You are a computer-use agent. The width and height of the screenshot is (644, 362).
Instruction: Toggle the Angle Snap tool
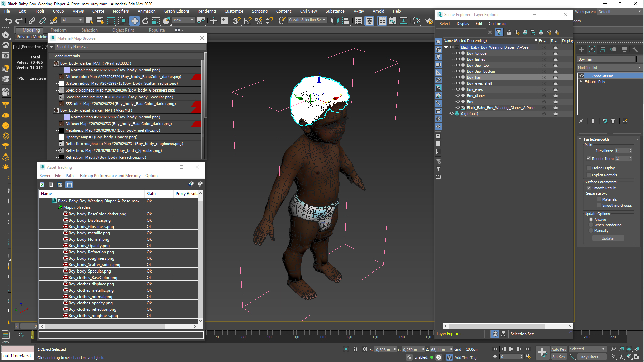[x=248, y=21]
